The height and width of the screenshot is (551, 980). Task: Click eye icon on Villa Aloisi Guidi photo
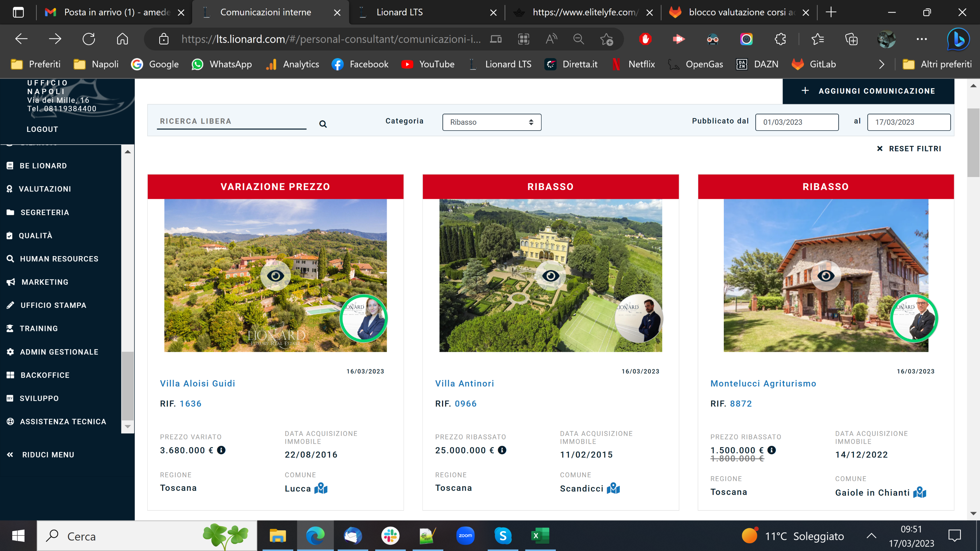275,275
